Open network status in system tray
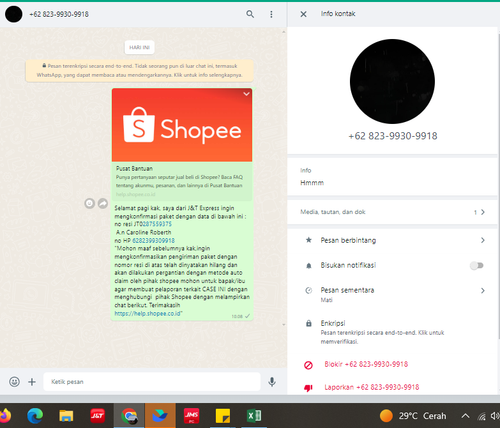Screen dimensions: 500x428 coord(481,416)
